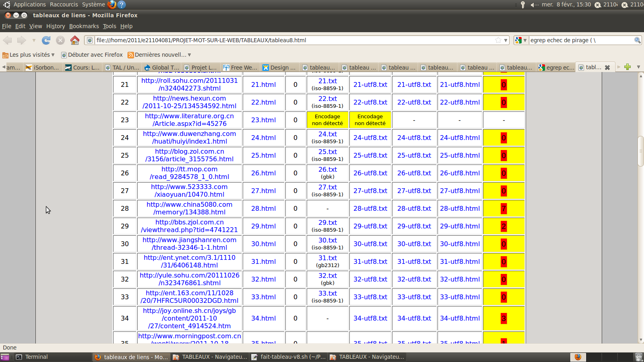Click the Stop loading icon
Screen dimensions: 644x362
(x=60, y=40)
